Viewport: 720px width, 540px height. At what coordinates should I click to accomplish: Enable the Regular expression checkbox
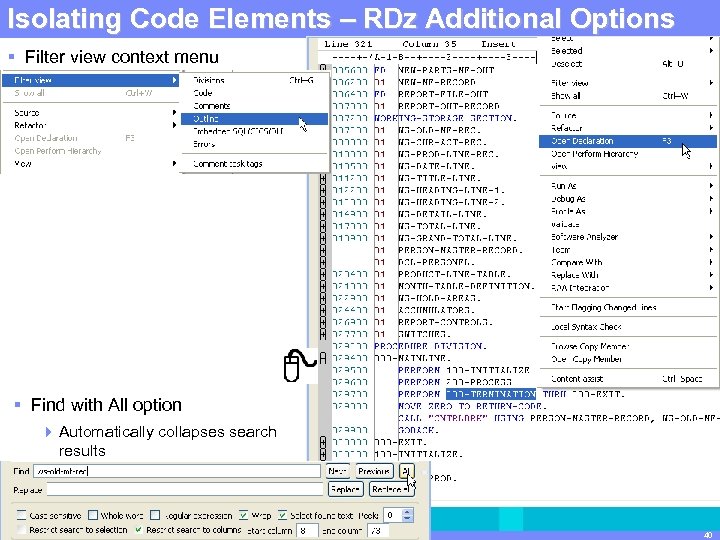[155, 515]
